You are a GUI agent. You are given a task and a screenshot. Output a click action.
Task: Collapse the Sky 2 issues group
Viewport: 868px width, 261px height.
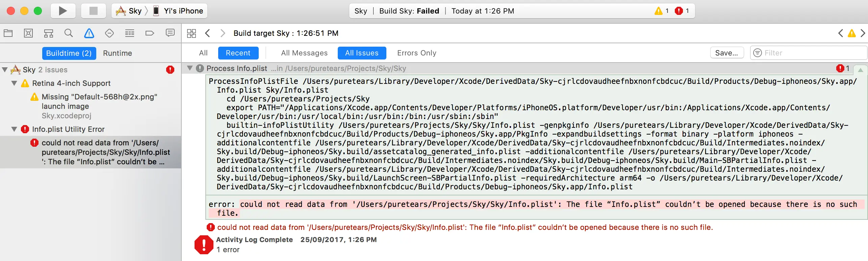tap(5, 70)
